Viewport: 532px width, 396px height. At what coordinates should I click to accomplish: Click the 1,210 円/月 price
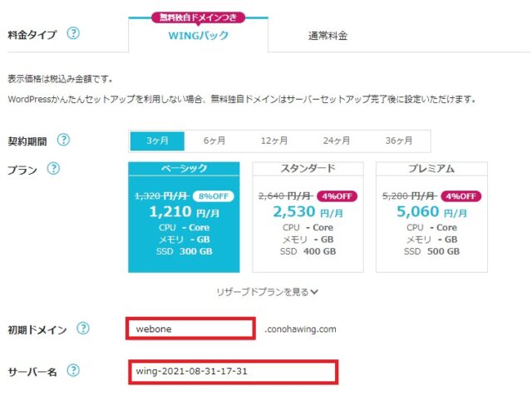tap(185, 212)
